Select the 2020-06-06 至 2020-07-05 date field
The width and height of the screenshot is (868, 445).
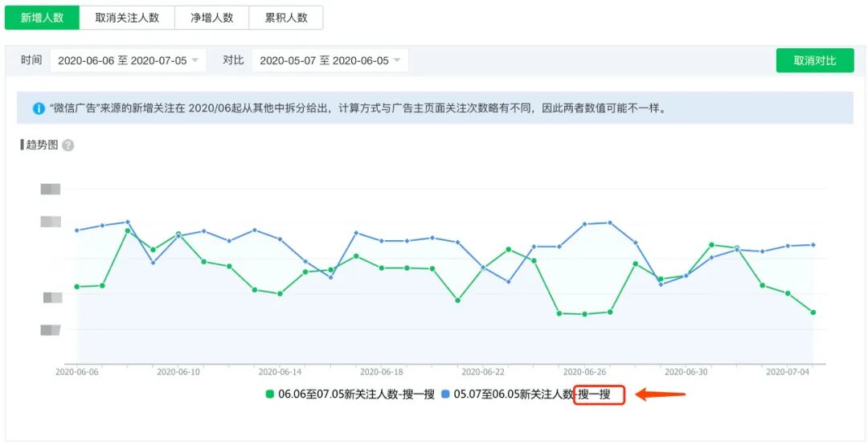(128, 60)
